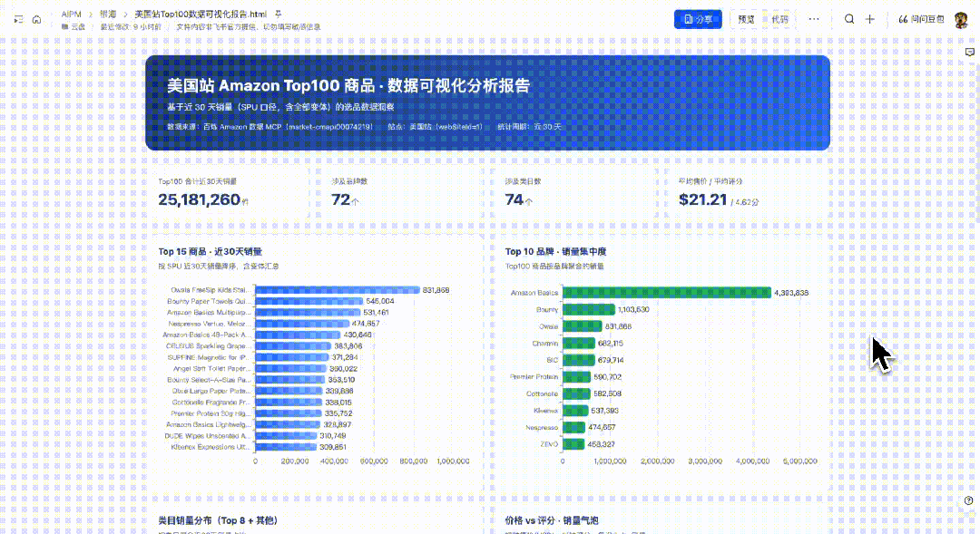Click the Bounty Paper Towels bar
Screen dimensions: 980x534
click(x=309, y=301)
